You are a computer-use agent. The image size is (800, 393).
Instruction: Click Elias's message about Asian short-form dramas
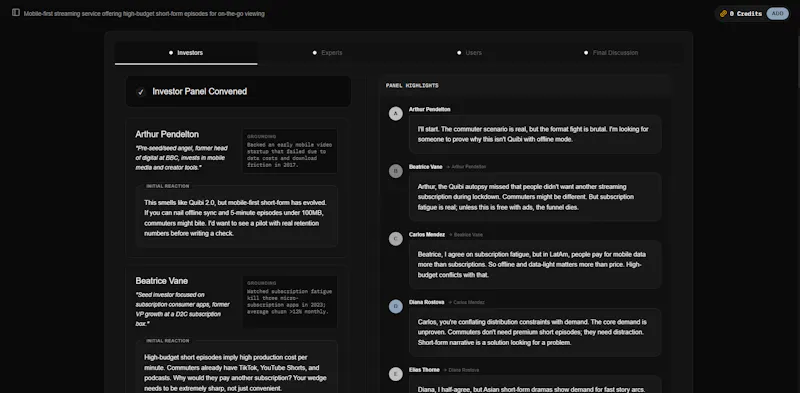tap(535, 384)
